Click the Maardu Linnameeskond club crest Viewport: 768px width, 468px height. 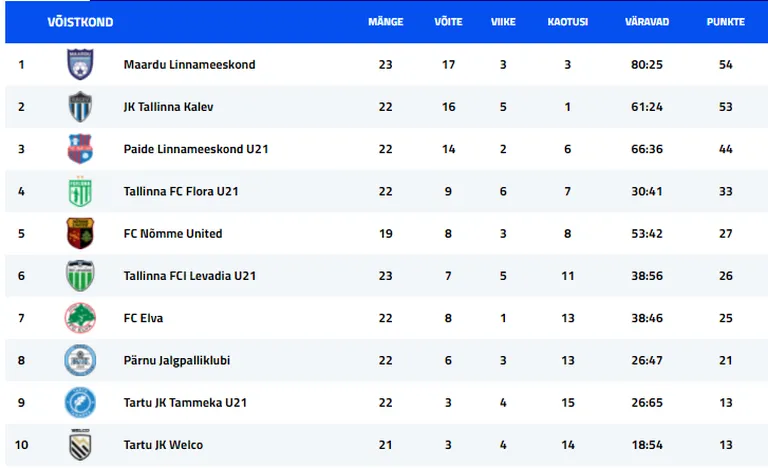[80, 64]
